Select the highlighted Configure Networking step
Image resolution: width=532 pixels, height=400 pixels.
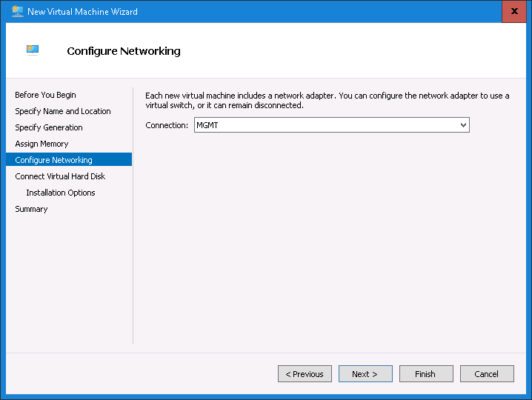click(53, 160)
